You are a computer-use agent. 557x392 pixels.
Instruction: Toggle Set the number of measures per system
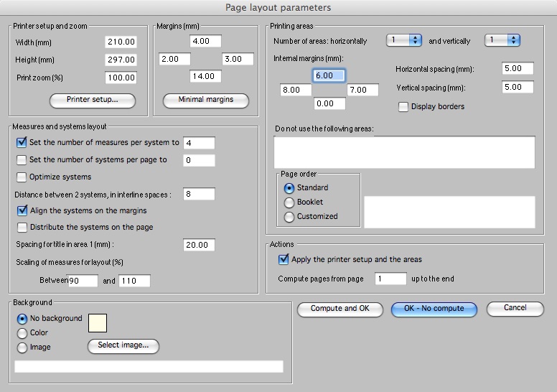tap(22, 143)
